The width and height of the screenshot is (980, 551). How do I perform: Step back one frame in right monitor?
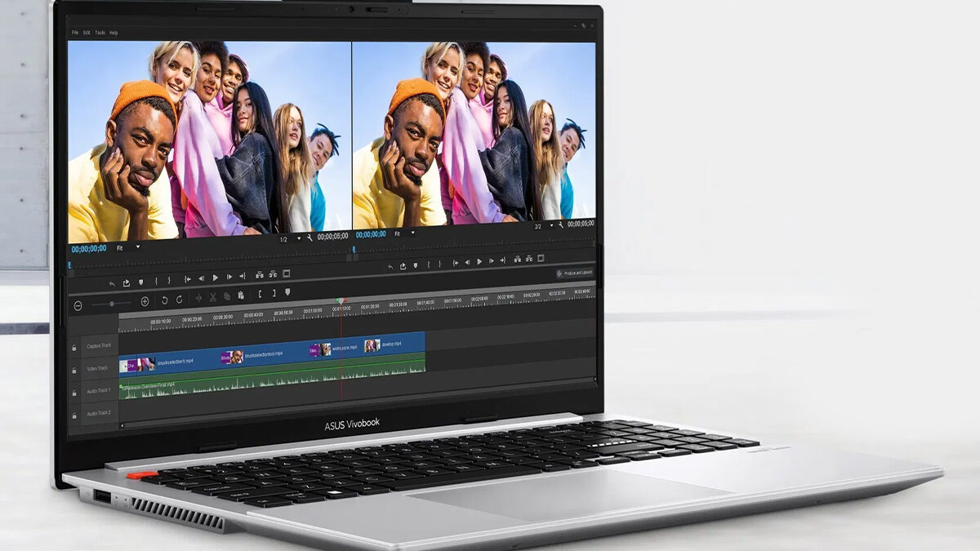tap(467, 262)
